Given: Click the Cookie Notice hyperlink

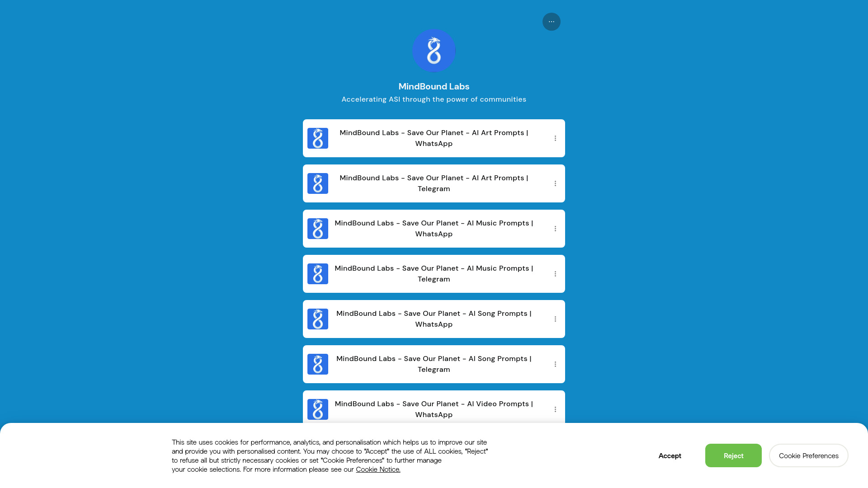Looking at the screenshot, I should point(378,469).
